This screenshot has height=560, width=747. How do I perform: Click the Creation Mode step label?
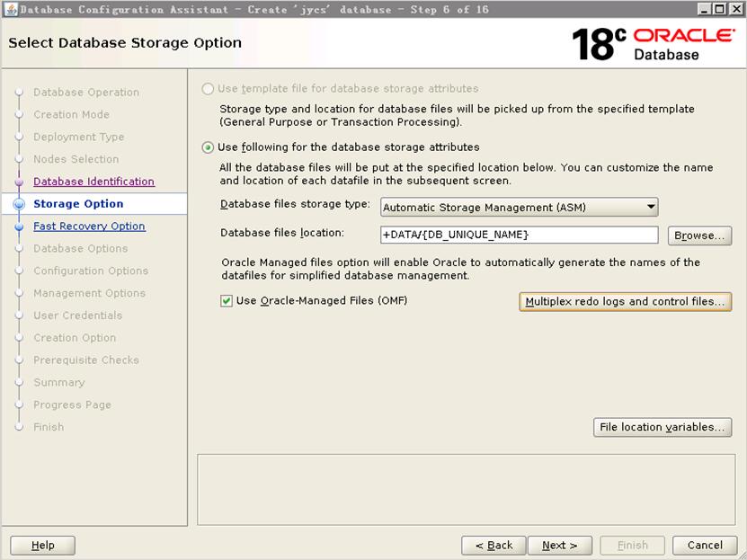click(x=71, y=115)
